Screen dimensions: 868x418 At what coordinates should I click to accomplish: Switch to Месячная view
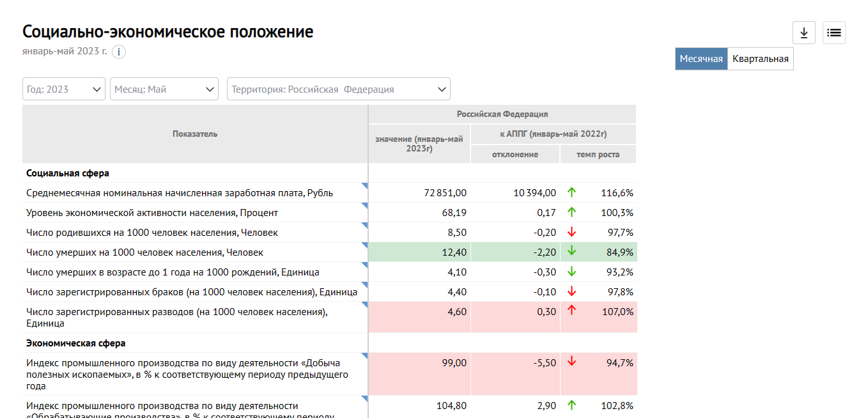[x=701, y=59]
